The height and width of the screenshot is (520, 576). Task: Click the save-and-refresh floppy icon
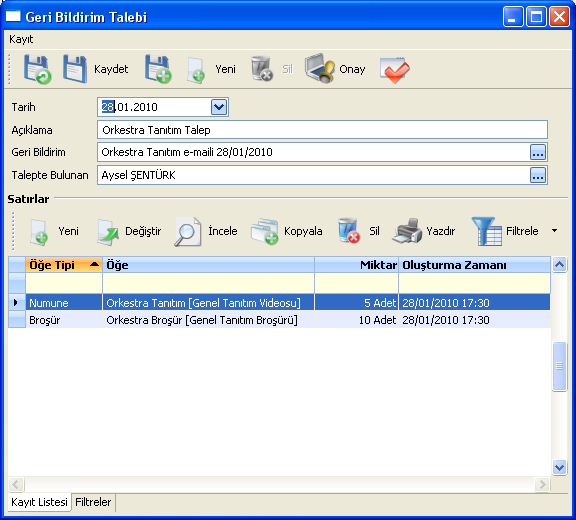pyautogui.click(x=37, y=69)
